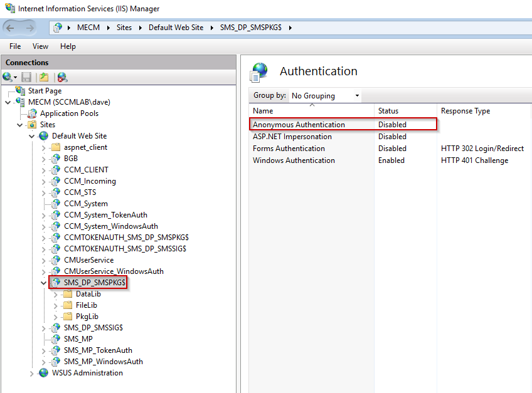The image size is (532, 393).
Task: Click Sites in the address breadcrumb
Action: (124, 28)
